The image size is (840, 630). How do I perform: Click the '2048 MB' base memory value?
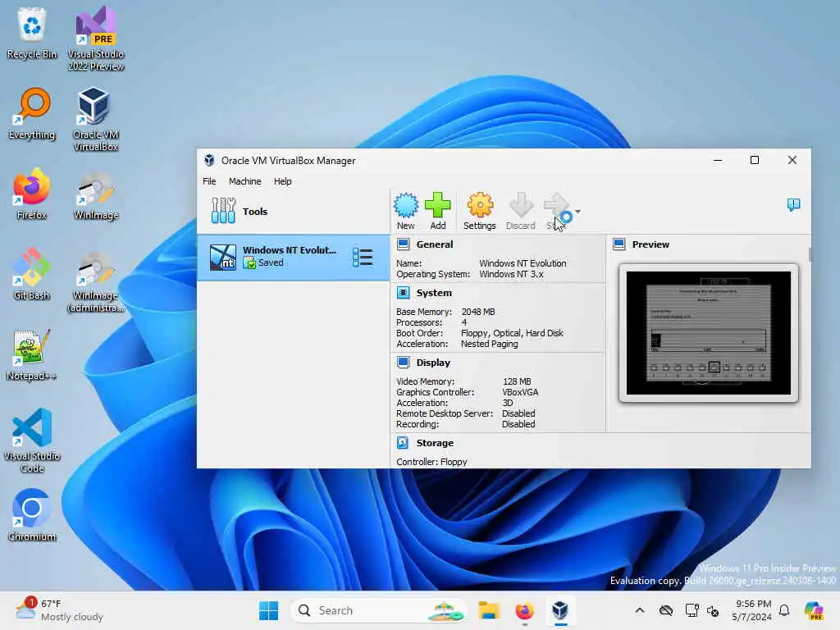(478, 312)
